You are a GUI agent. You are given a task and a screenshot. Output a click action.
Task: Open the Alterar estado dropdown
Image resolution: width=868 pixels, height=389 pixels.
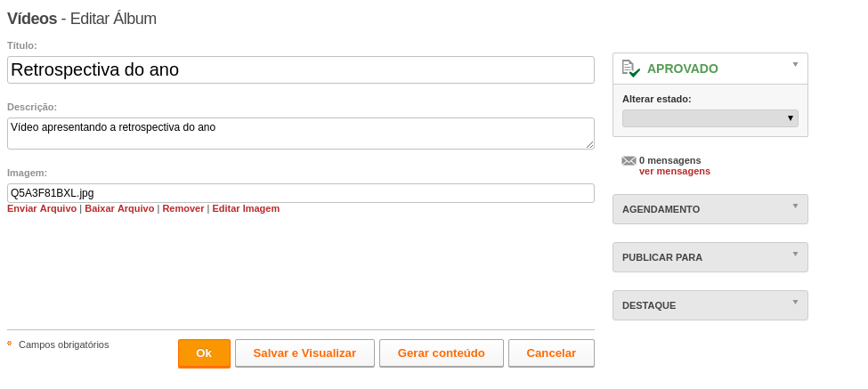point(710,118)
